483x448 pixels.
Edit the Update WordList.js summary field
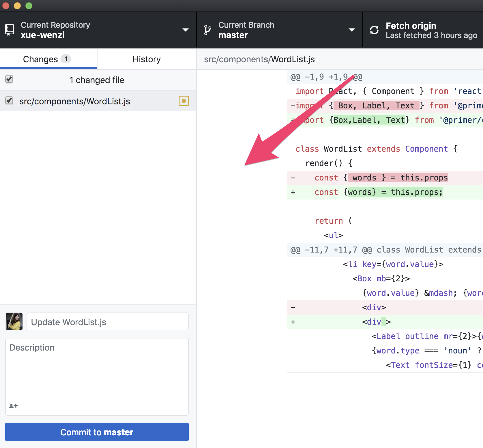tap(107, 321)
